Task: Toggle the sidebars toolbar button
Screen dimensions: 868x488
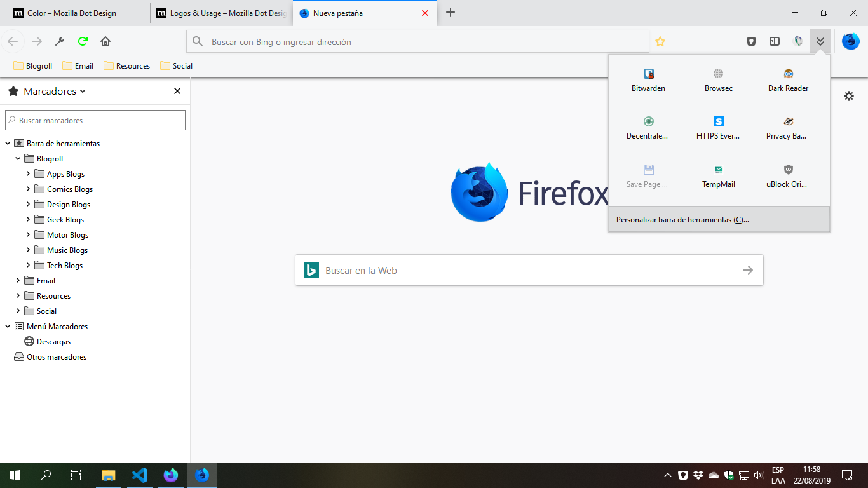Action: click(775, 41)
